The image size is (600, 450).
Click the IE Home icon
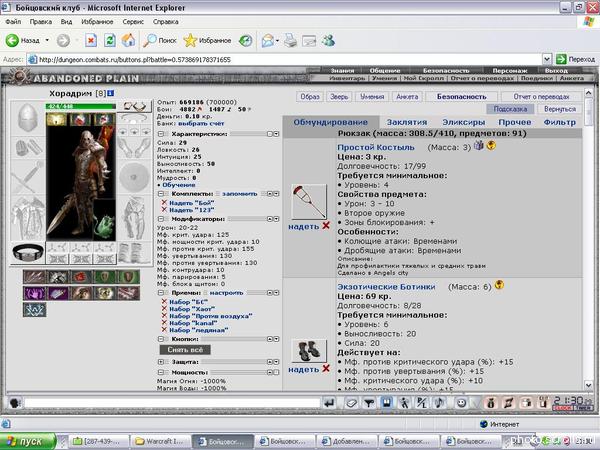(128, 40)
